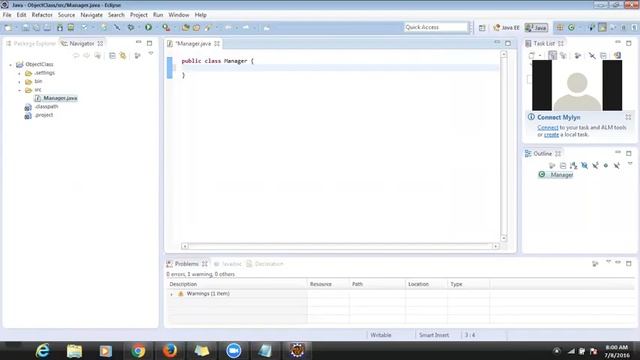Toggle Sort in the Outline toolbar
This screenshot has width=640, height=360.
pyautogui.click(x=574, y=165)
